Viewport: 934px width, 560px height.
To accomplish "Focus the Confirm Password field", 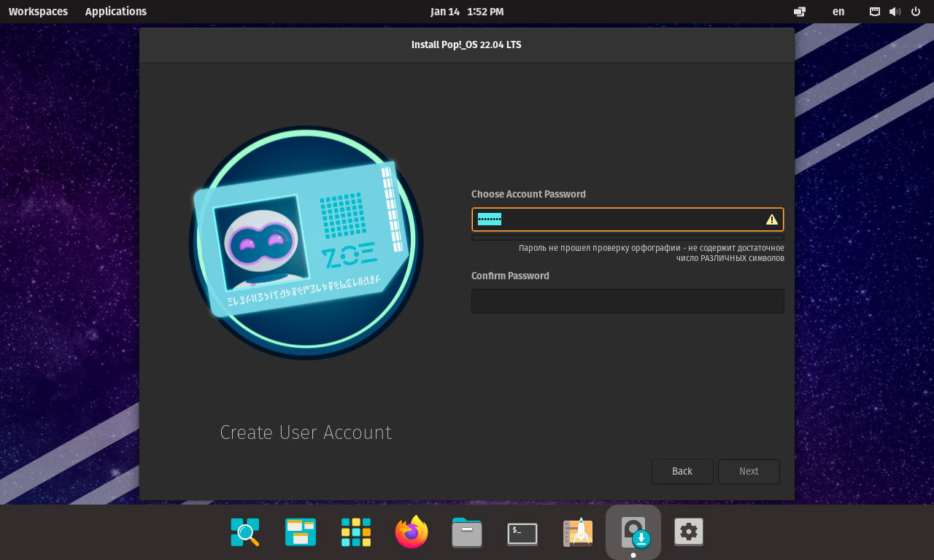I will click(628, 301).
